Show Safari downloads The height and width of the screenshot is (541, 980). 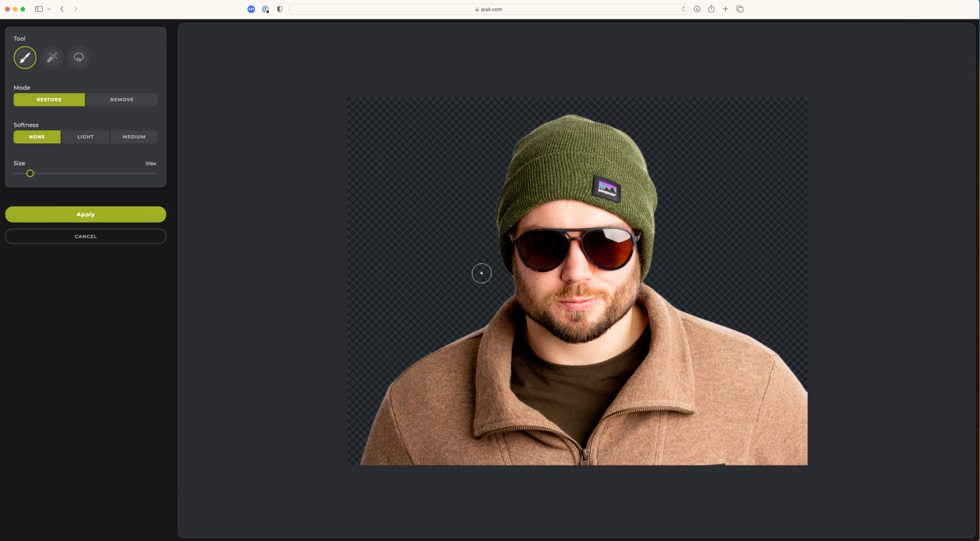pos(697,9)
